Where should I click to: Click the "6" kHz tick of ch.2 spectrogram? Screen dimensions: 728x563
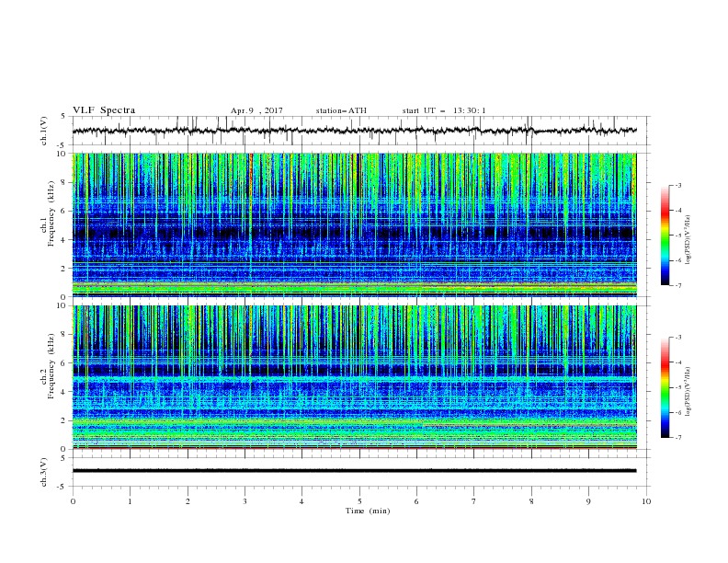[x=65, y=363]
